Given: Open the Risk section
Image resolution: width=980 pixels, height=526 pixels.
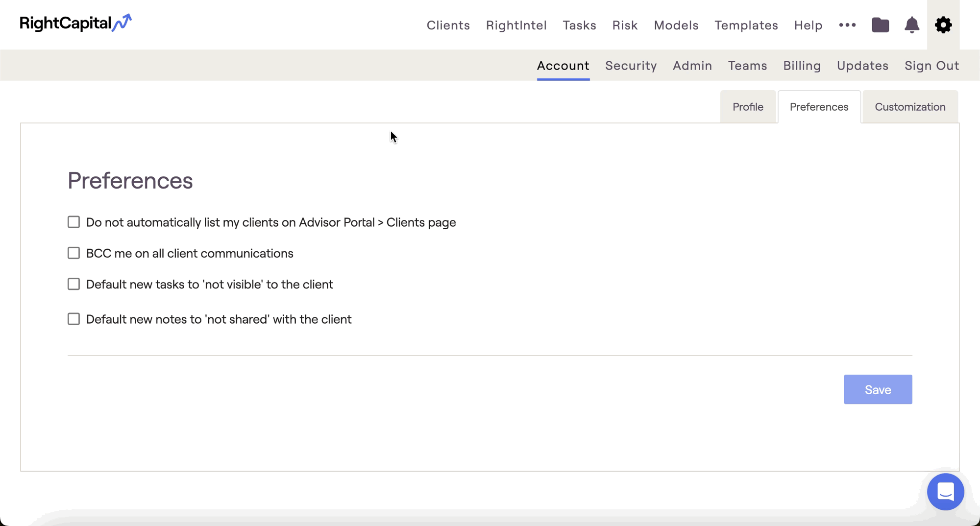Looking at the screenshot, I should (x=625, y=25).
